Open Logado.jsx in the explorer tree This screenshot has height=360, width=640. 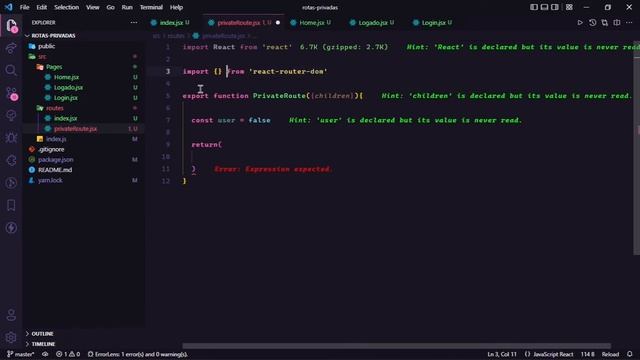[68, 87]
